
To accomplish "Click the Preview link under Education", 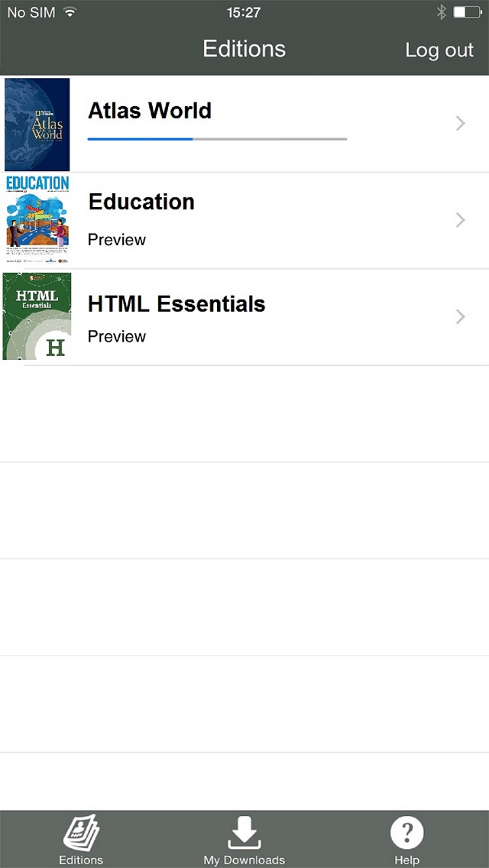I will [117, 240].
